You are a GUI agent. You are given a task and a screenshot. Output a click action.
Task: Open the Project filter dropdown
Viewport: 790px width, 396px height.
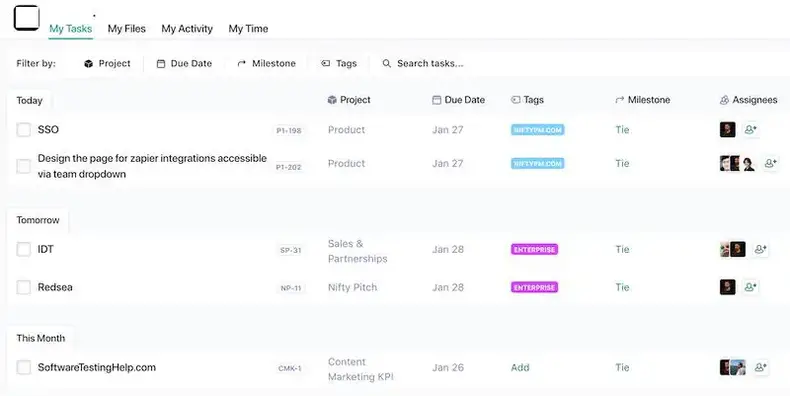[107, 63]
